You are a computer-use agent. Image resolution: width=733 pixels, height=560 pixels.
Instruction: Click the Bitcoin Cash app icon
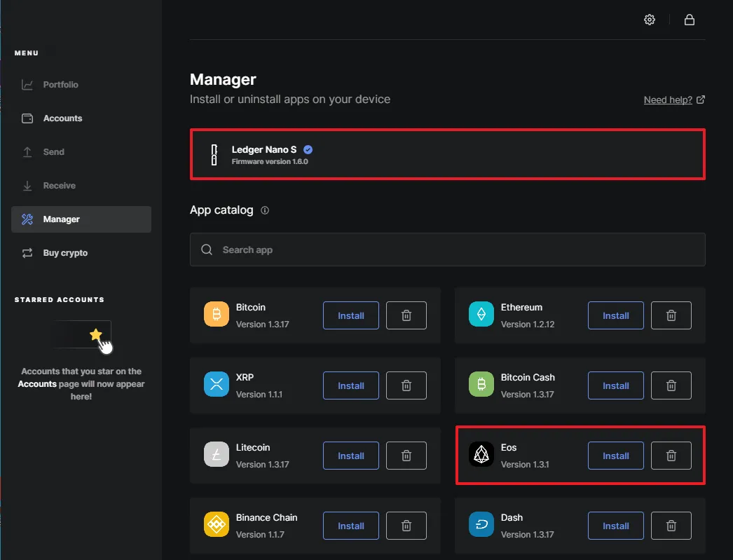pyautogui.click(x=481, y=384)
